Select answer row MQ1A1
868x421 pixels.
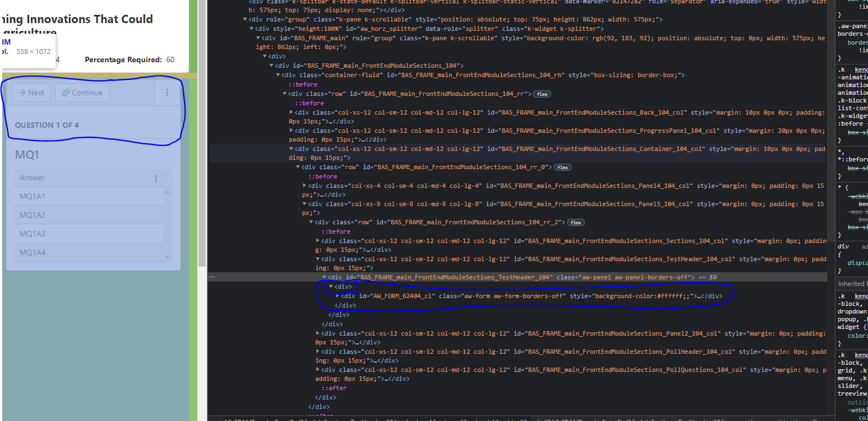89,196
